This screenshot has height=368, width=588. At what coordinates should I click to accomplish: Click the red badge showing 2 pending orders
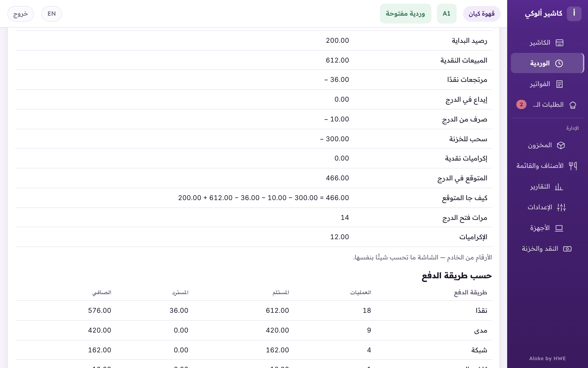point(521,105)
